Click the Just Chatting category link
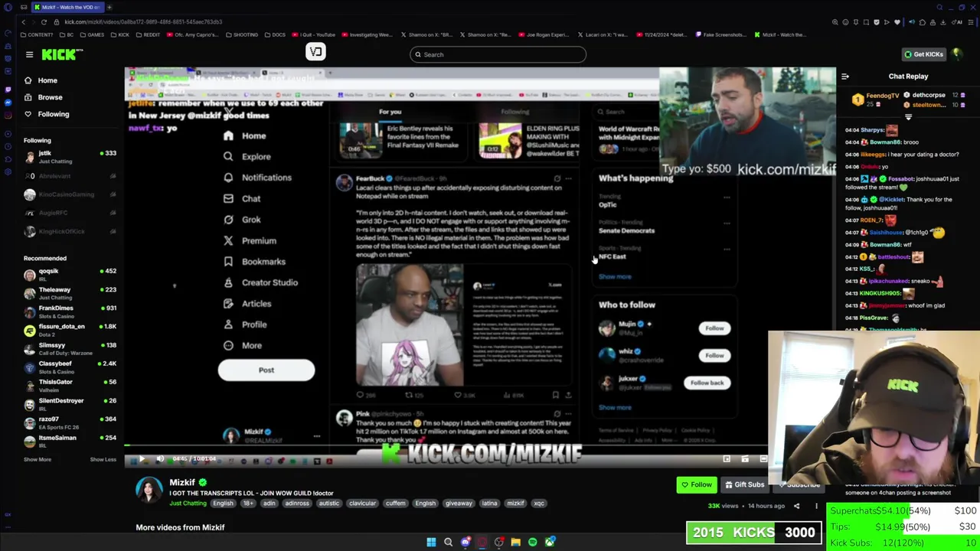Screen dimensions: 980x551 click(x=188, y=504)
